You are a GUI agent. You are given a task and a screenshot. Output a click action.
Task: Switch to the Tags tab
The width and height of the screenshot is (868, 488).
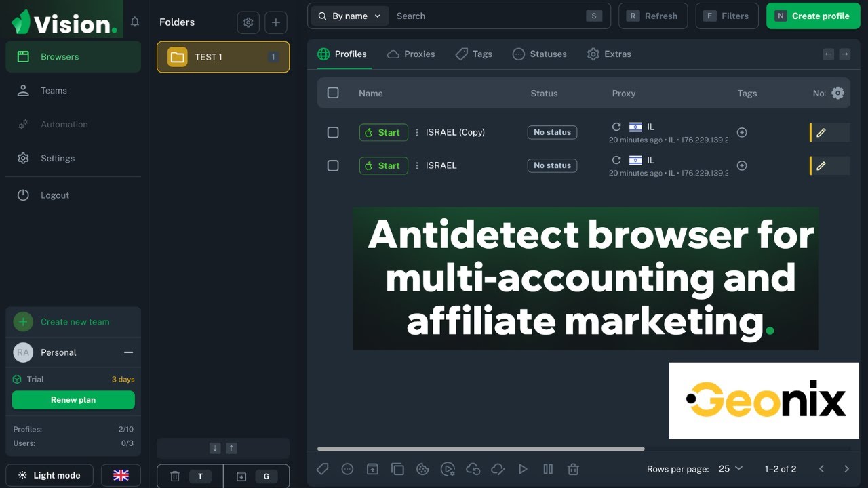474,54
